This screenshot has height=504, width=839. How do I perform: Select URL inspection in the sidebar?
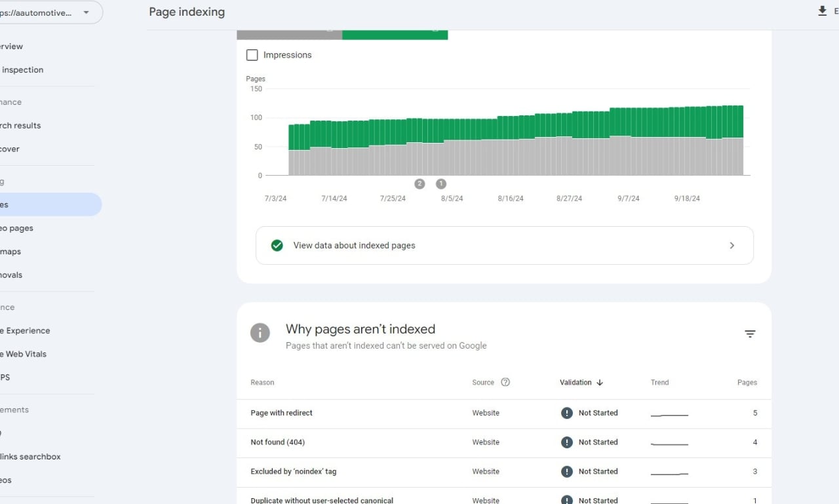point(22,69)
